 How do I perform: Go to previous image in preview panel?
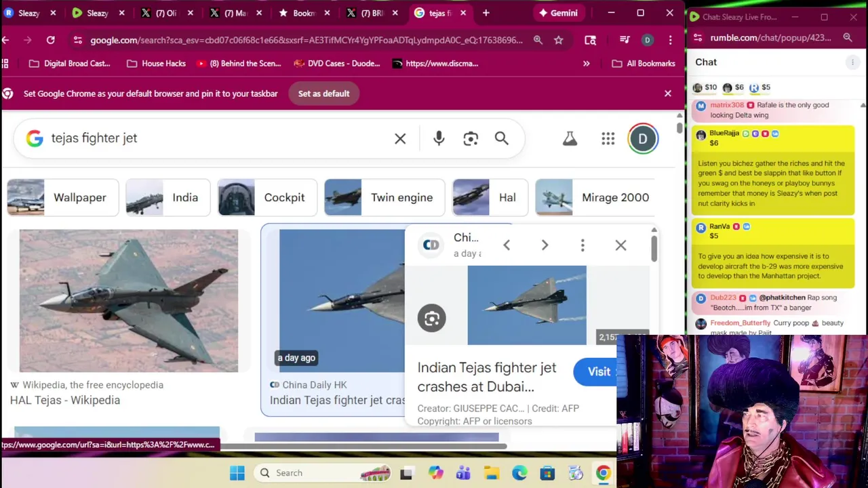[x=507, y=245]
